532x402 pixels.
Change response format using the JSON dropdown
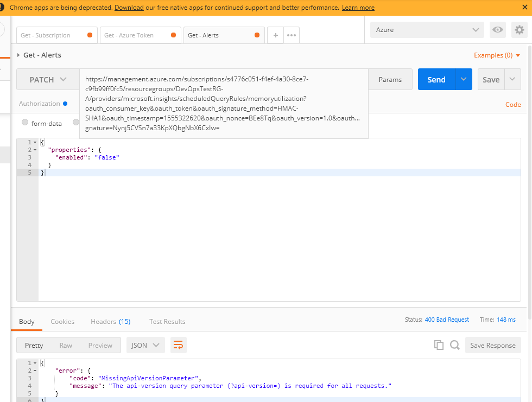pyautogui.click(x=145, y=344)
